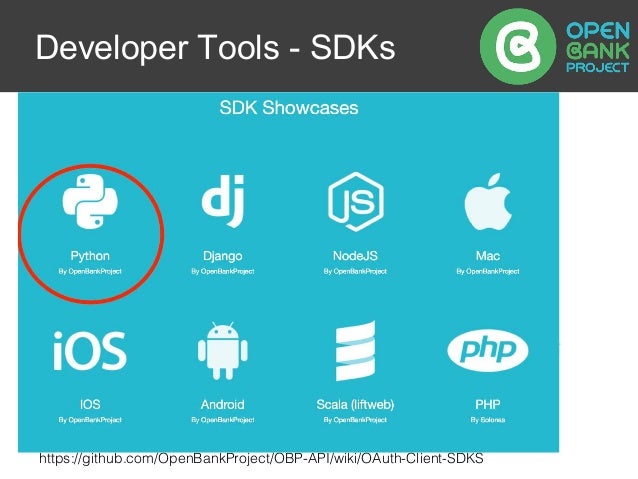Click 'By OpenBankProject' under Android
This screenshot has height=479, width=638.
coord(223,420)
